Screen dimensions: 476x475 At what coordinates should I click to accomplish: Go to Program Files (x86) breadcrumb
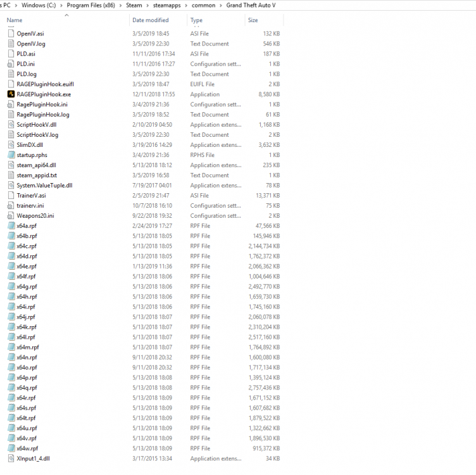[x=91, y=5]
